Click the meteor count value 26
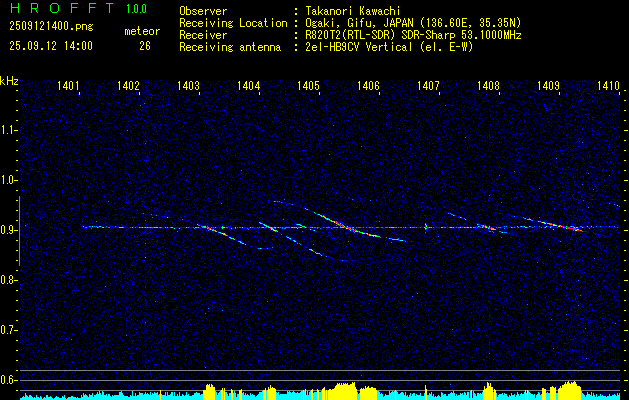Screen dimensions: 629x400 145,46
